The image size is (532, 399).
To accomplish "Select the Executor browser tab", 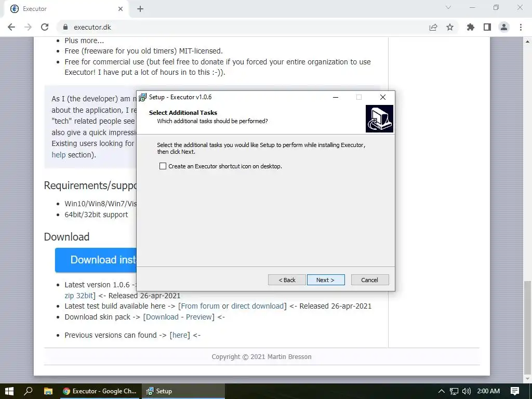I will (66, 9).
